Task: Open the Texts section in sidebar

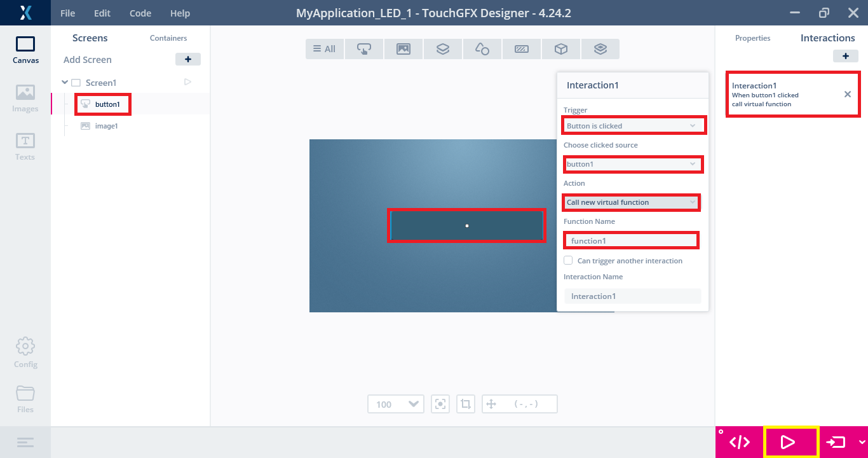Action: [x=25, y=147]
